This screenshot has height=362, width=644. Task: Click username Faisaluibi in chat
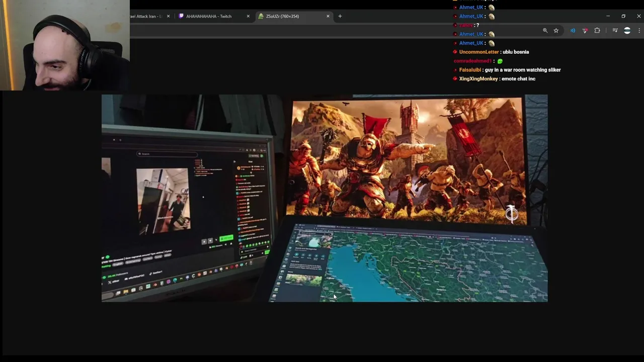pyautogui.click(x=470, y=70)
